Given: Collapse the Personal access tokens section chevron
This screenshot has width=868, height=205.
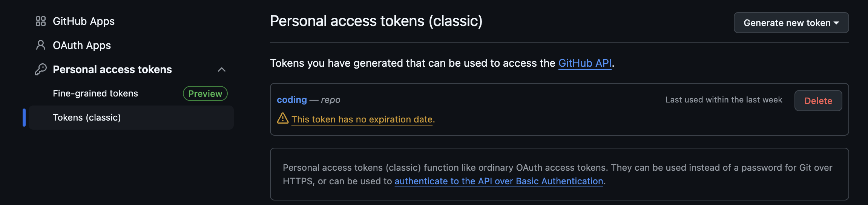Looking at the screenshot, I should (x=222, y=69).
